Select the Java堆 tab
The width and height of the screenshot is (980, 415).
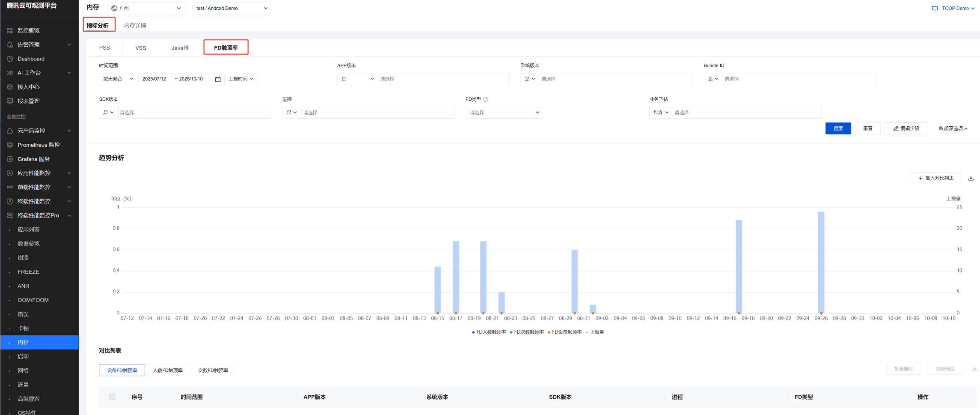coord(180,48)
